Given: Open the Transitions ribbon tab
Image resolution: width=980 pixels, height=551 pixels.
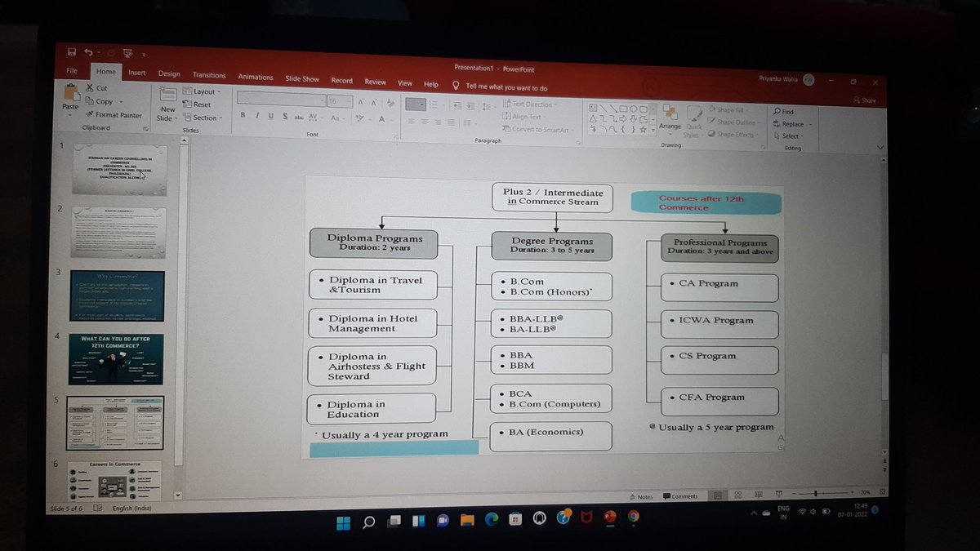Looking at the screenshot, I should point(209,75).
